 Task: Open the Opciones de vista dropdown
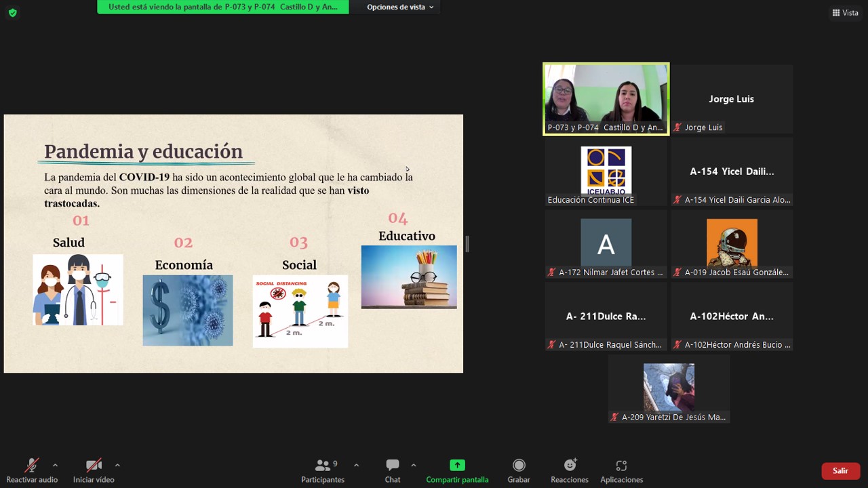click(400, 7)
